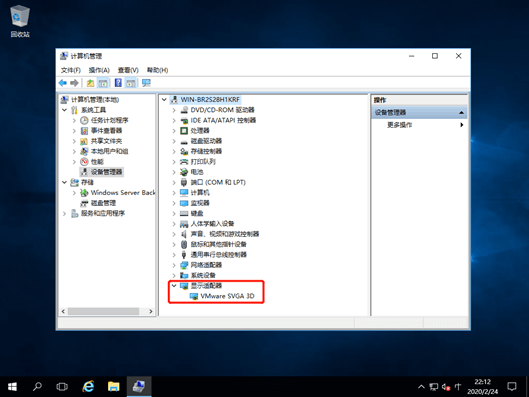529x397 pixels.
Task: Click the Forward arrow toolbar icon
Action: pos(74,83)
